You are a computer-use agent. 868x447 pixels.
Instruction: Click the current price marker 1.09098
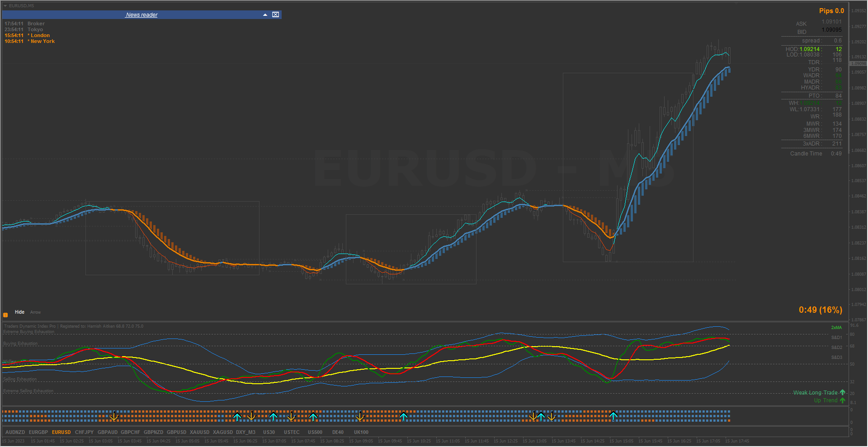coord(858,64)
